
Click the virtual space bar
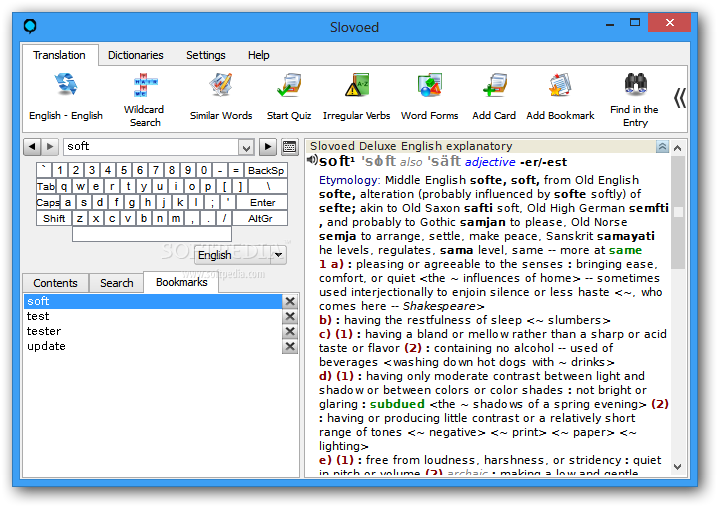(x=152, y=234)
